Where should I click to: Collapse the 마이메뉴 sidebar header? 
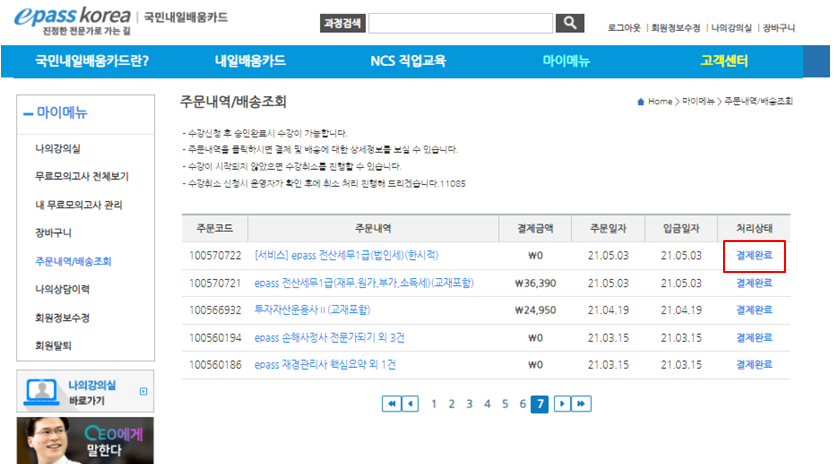(55, 112)
